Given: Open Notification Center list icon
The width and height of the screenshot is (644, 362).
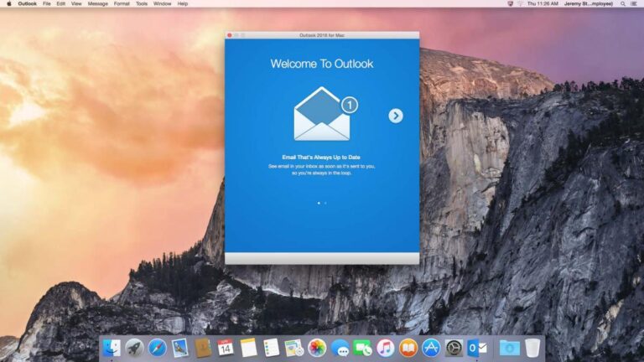Looking at the screenshot, I should pos(634,3).
